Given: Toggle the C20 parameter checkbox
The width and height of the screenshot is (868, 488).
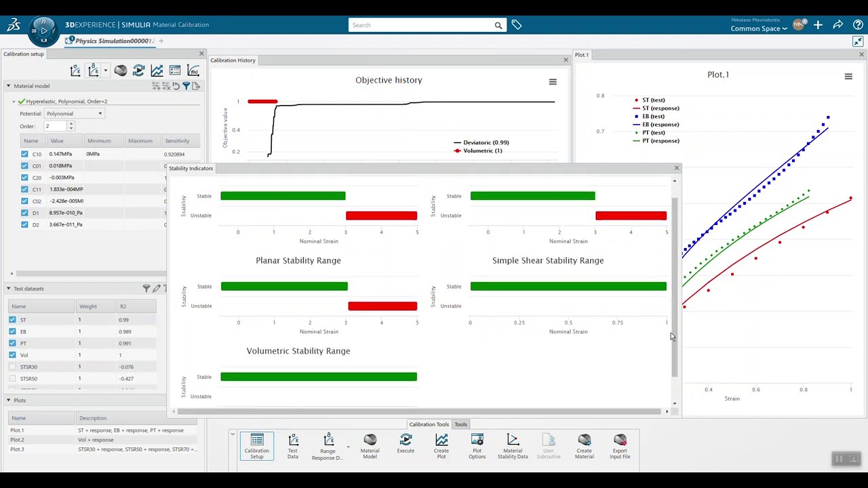Looking at the screenshot, I should (24, 178).
